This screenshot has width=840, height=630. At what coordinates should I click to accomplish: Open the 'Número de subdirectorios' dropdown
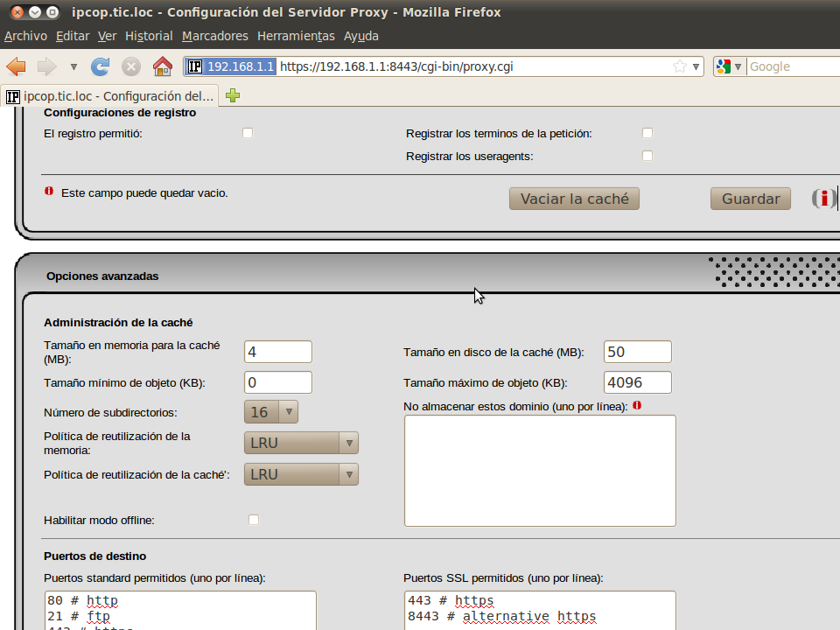point(271,412)
